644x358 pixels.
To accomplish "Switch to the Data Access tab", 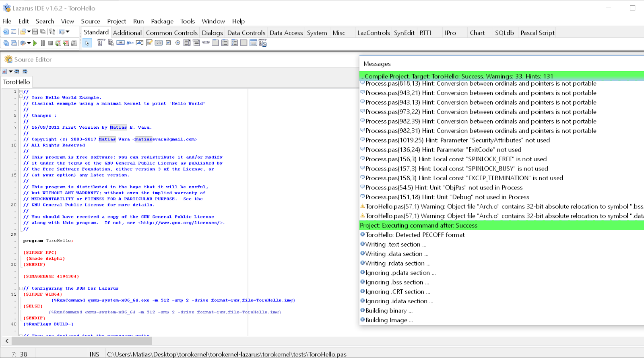I will (286, 33).
